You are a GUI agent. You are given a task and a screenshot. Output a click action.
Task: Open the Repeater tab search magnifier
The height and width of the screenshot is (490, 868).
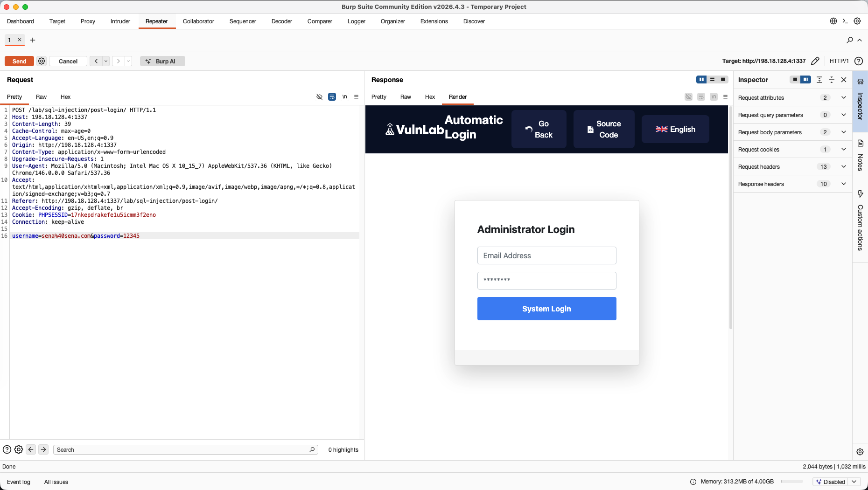click(850, 40)
